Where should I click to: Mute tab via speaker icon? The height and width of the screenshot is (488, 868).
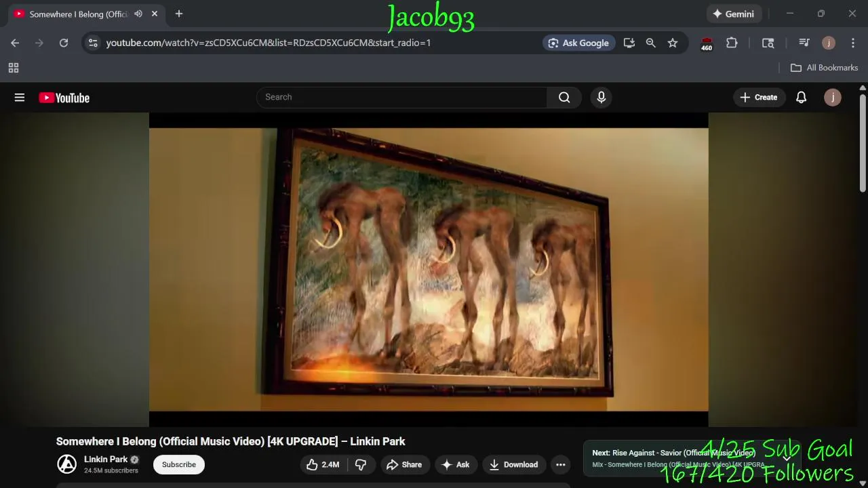138,14
